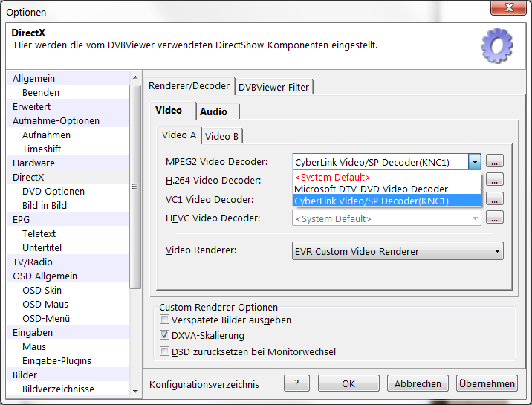Switch to the Renderer/Decoder tab
532x405 pixels.
pyautogui.click(x=189, y=86)
